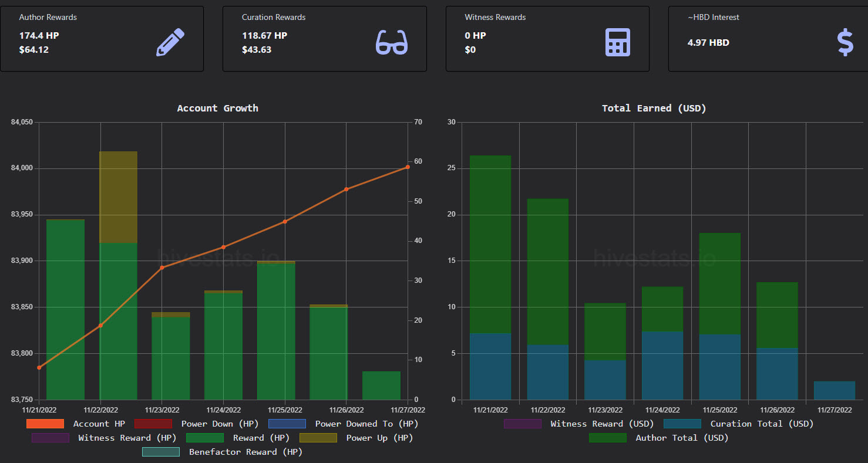868x463 pixels.
Task: Click the Power Up (HP) legend label
Action: click(379, 438)
